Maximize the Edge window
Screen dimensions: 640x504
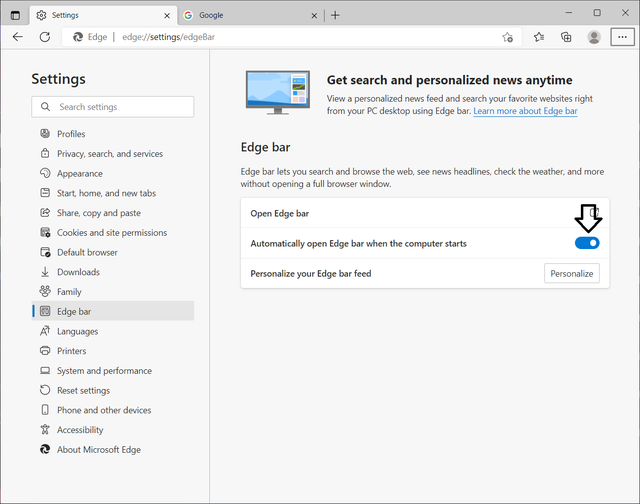[597, 13]
